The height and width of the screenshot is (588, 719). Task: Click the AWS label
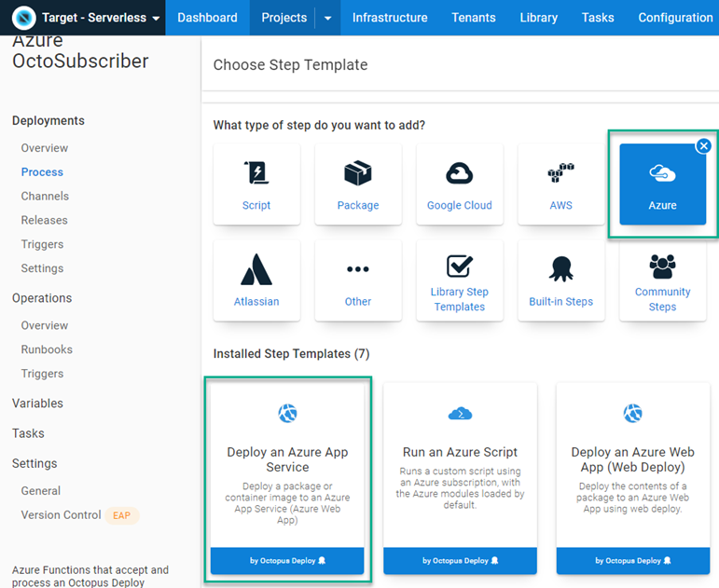point(560,205)
